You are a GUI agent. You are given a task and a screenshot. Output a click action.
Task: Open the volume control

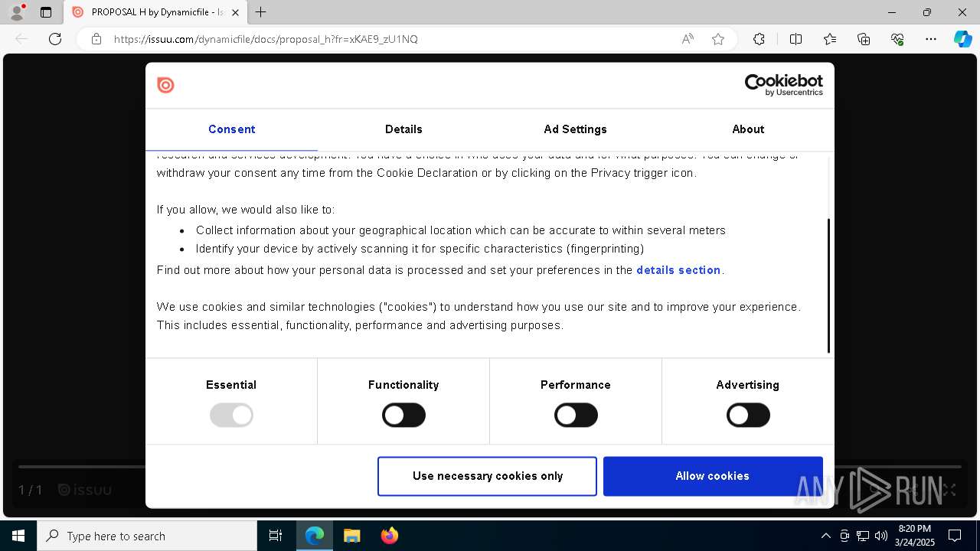click(x=881, y=536)
